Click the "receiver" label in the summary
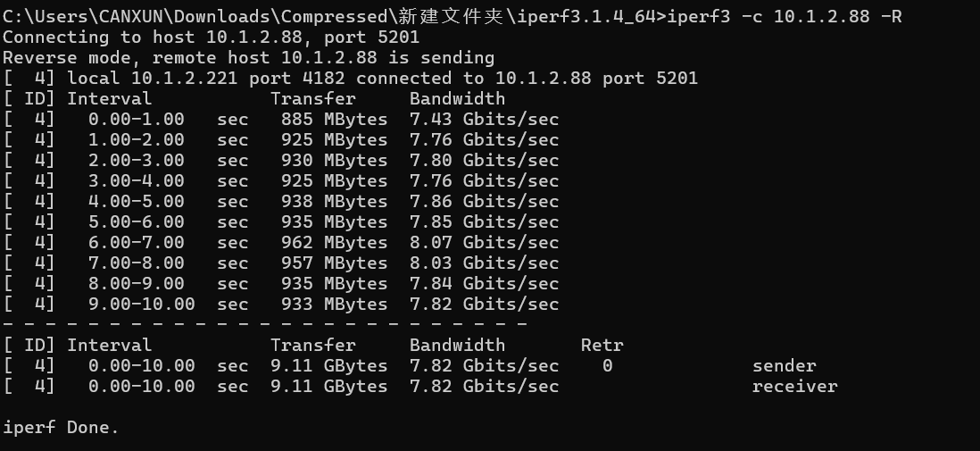Viewport: 980px width, 451px height. [794, 387]
